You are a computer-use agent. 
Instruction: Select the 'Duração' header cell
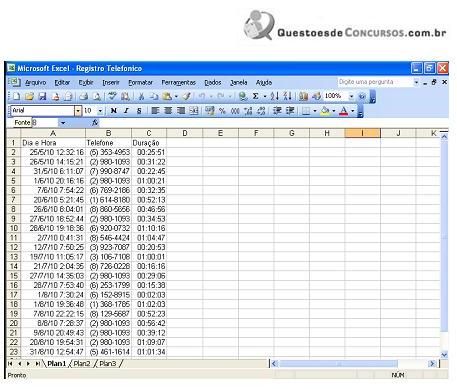tap(149, 143)
